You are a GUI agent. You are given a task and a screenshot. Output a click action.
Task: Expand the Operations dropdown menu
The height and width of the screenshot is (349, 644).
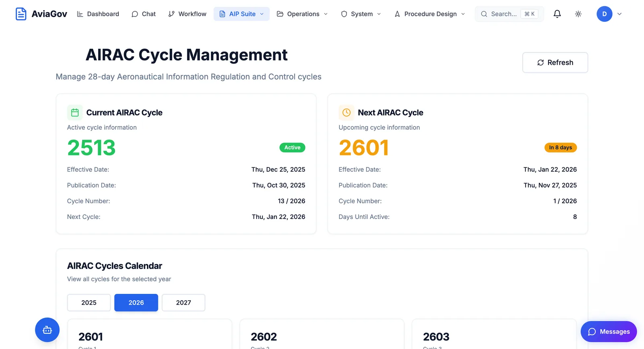(302, 14)
